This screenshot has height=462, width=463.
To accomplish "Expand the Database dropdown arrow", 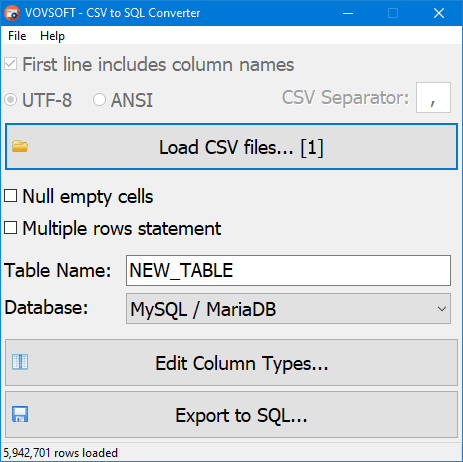I will 442,309.
